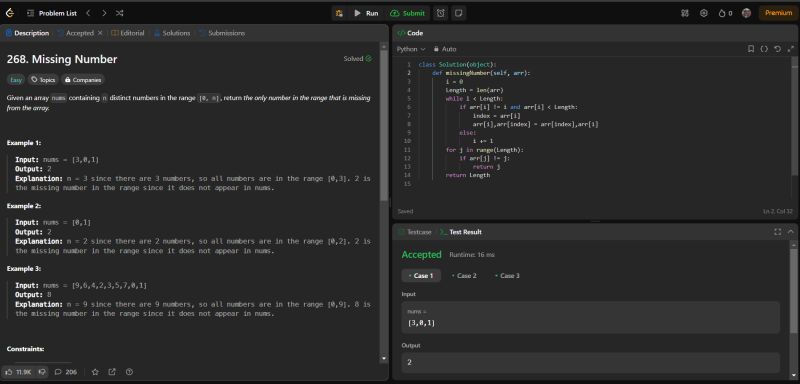The height and width of the screenshot is (384, 800).
Task: Open the 206 comments
Action: 66,372
